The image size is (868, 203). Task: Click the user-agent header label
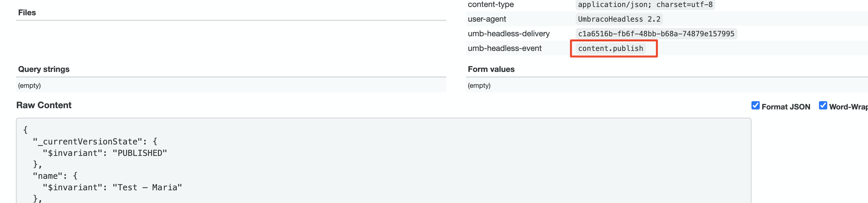coord(487,19)
